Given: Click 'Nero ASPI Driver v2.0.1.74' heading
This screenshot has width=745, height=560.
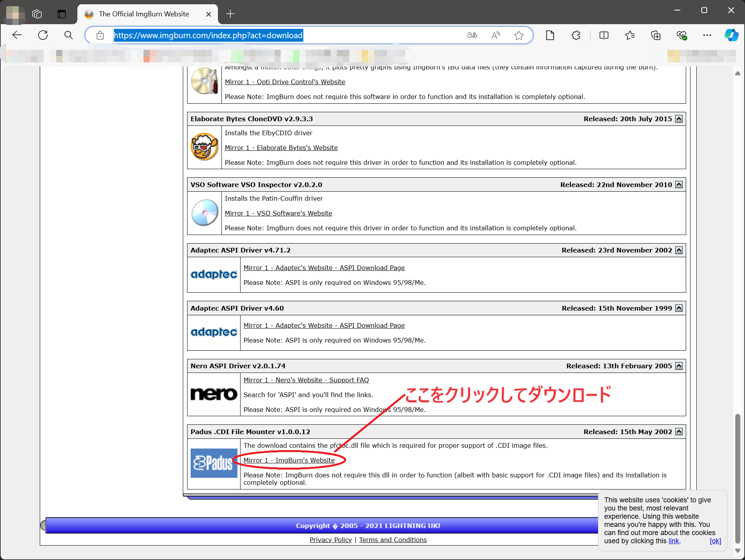Looking at the screenshot, I should point(238,366).
